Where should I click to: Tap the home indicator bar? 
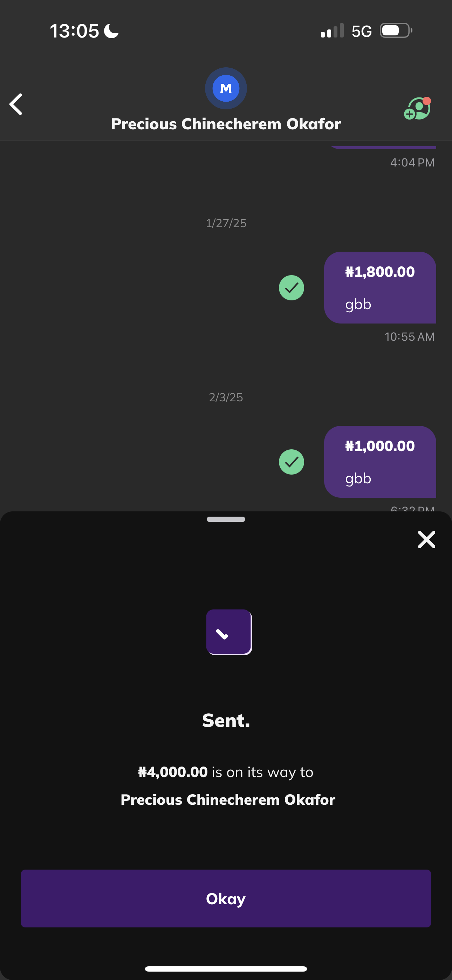tap(226, 968)
